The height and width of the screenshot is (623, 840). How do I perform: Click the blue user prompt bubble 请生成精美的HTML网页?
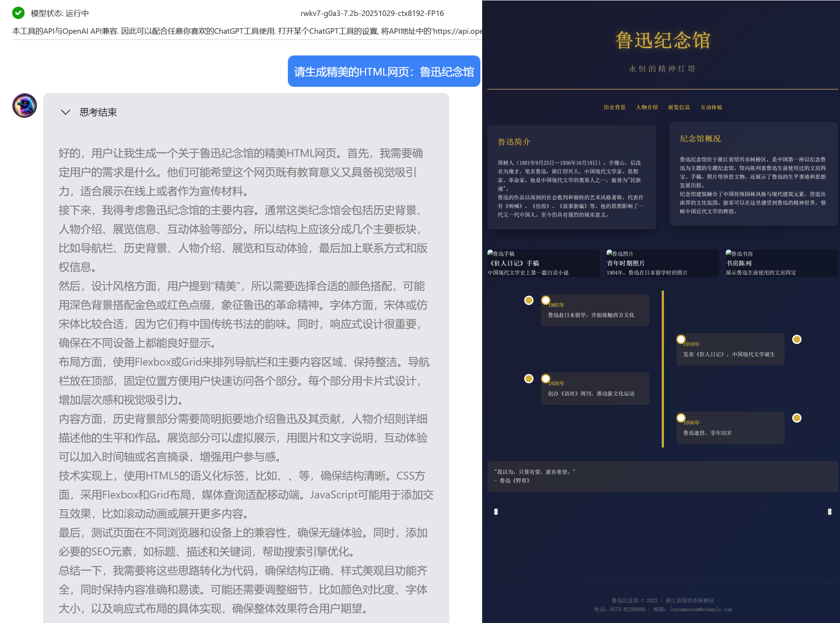(384, 71)
